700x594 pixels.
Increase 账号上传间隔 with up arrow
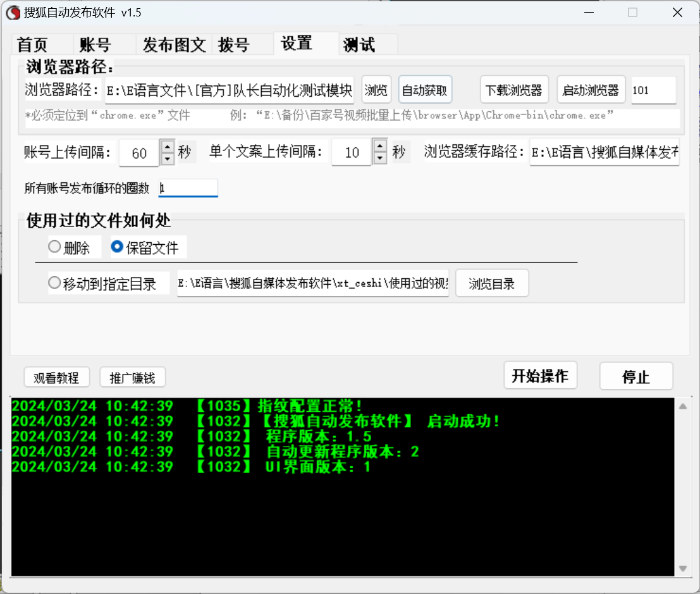click(x=167, y=147)
